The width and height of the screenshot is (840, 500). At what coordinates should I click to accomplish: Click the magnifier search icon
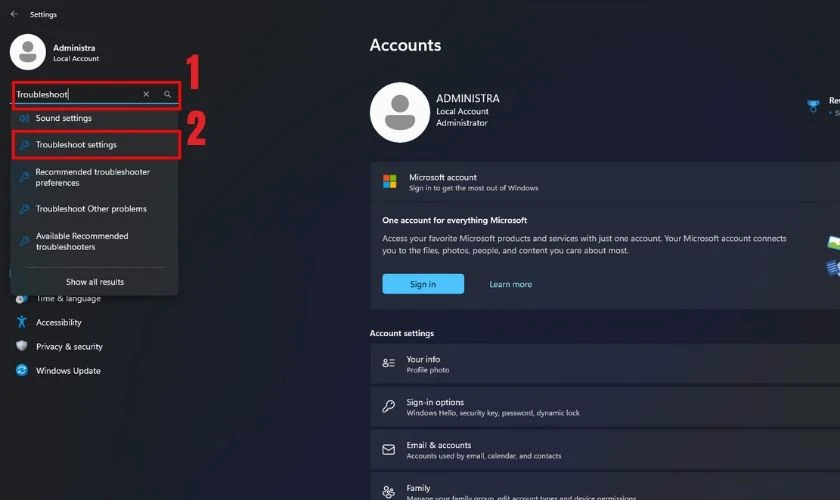click(x=168, y=94)
